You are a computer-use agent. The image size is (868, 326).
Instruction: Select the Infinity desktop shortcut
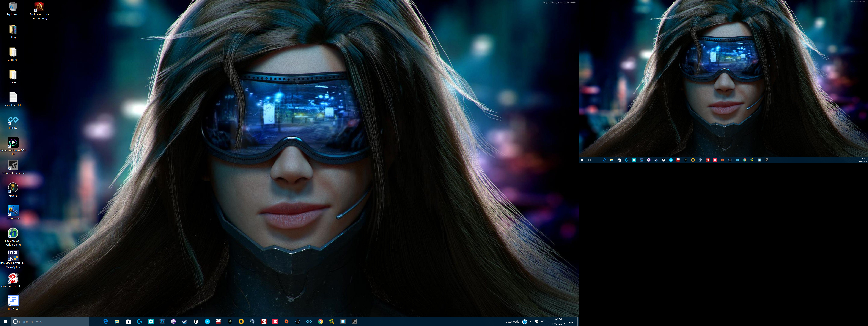point(13,122)
